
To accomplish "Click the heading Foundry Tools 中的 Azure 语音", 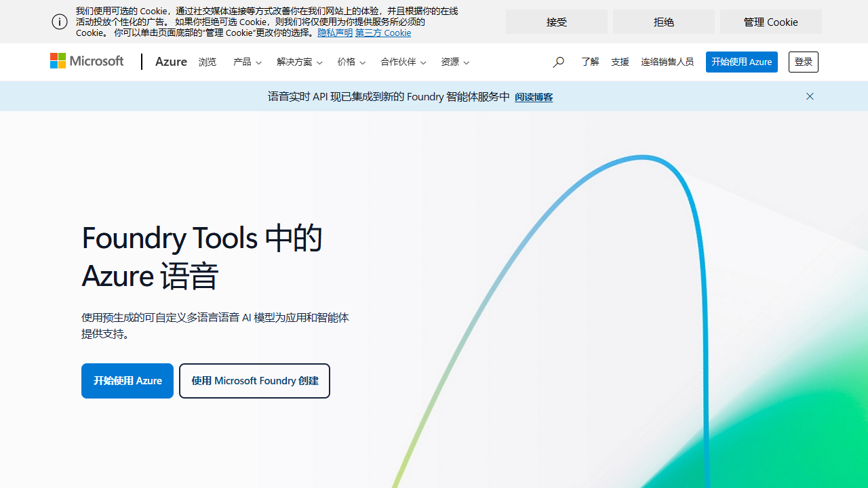I will click(202, 257).
